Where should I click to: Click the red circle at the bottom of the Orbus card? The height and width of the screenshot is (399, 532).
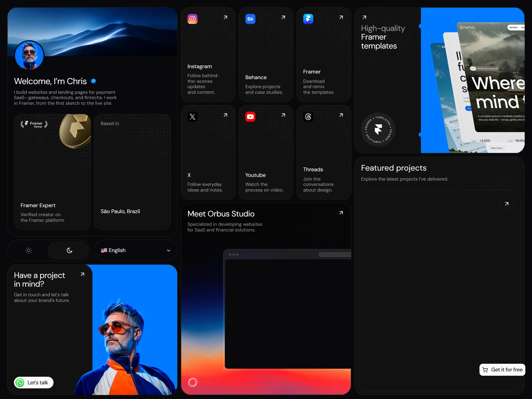pos(193,382)
